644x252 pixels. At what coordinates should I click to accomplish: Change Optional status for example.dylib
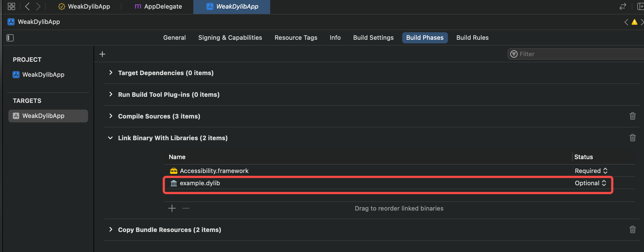tap(591, 183)
